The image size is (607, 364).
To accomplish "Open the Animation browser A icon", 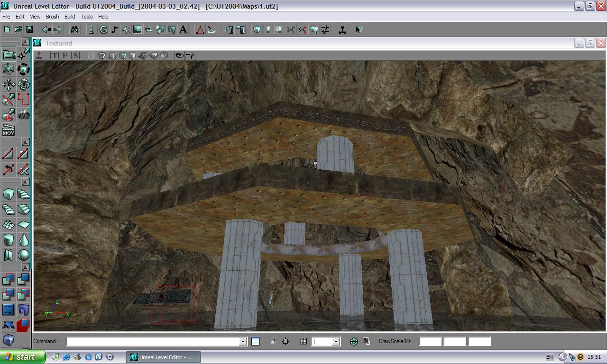I will (x=183, y=29).
